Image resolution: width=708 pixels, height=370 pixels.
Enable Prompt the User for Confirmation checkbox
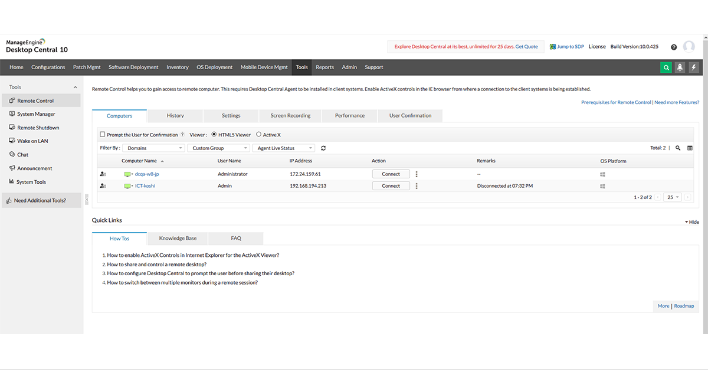click(x=102, y=134)
